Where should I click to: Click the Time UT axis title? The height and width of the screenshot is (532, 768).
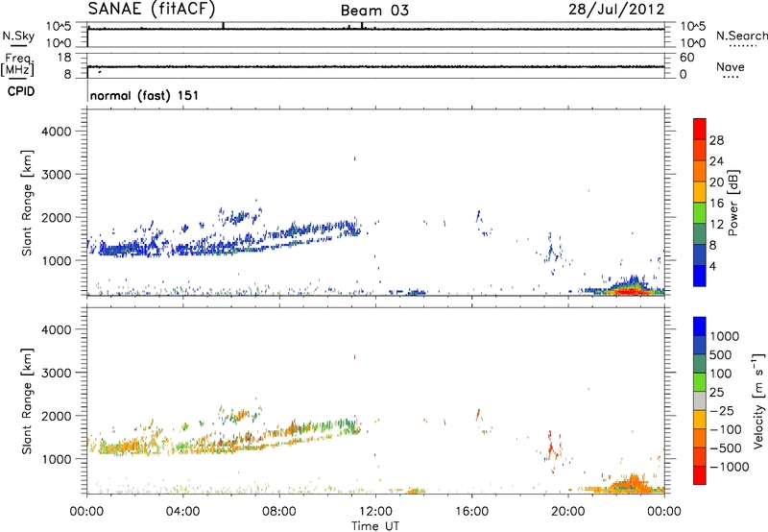(375, 526)
